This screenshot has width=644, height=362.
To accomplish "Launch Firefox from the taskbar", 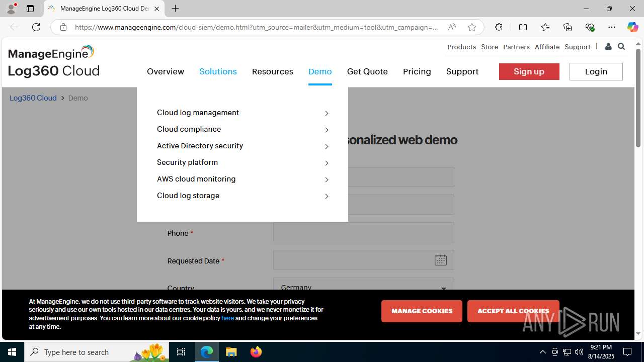I will [256, 352].
